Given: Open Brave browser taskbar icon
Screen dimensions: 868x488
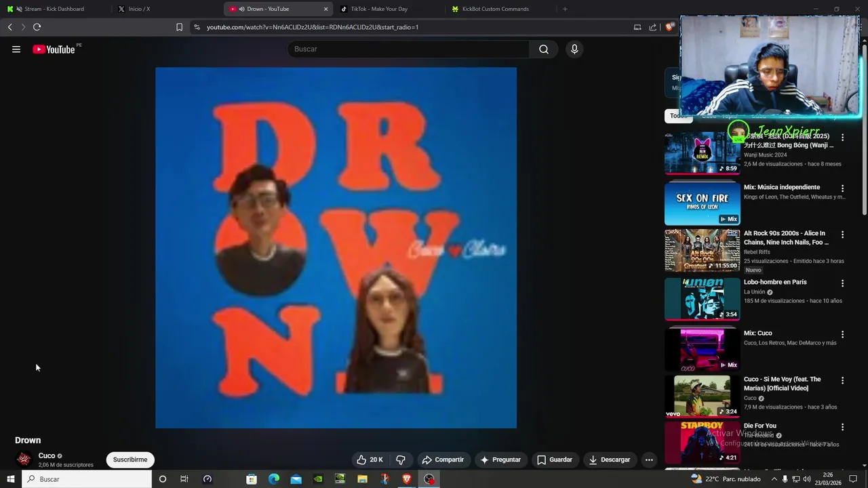Looking at the screenshot, I should [x=407, y=479].
